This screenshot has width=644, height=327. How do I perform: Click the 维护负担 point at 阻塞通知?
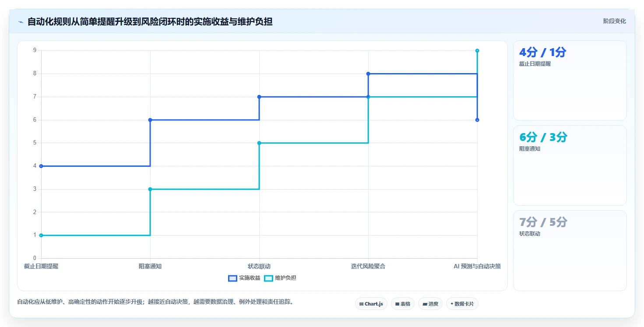coord(150,189)
